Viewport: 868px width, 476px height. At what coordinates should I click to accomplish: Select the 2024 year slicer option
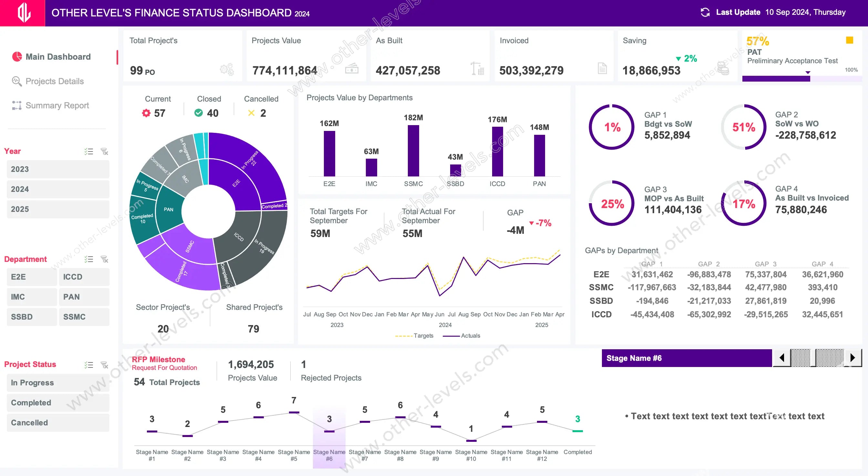coord(58,189)
